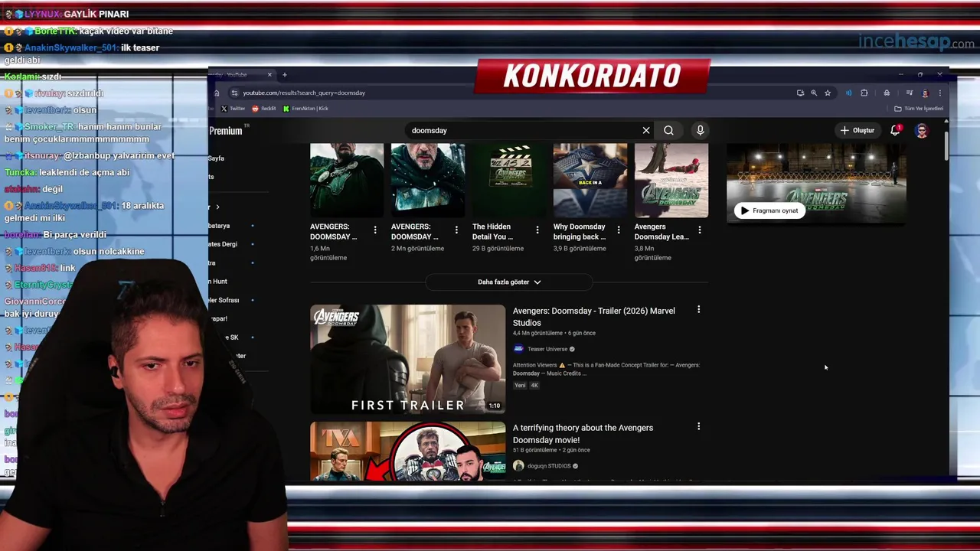Click the Avengers Doomsday trailer banner image
The width and height of the screenshot is (980, 551).
click(x=816, y=184)
